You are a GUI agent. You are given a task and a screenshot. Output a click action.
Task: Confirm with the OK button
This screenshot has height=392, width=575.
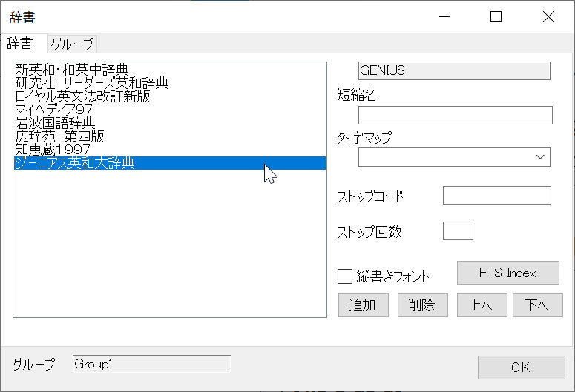(x=521, y=368)
